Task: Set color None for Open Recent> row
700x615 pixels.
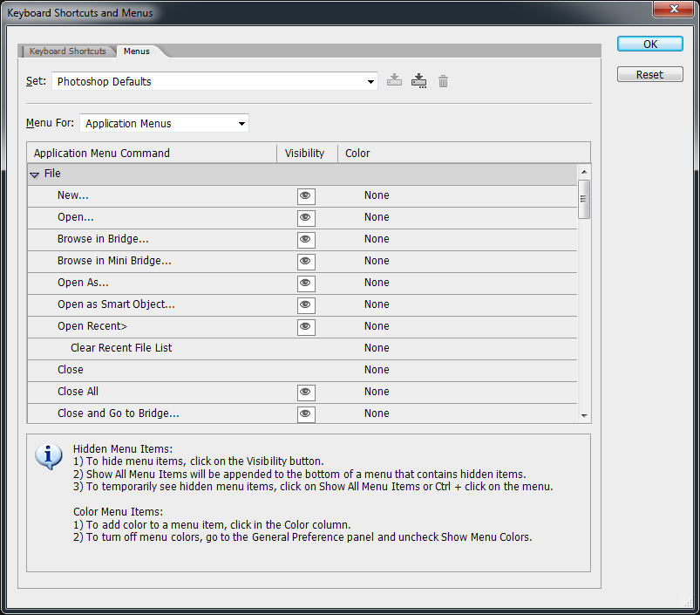Action: (x=377, y=326)
